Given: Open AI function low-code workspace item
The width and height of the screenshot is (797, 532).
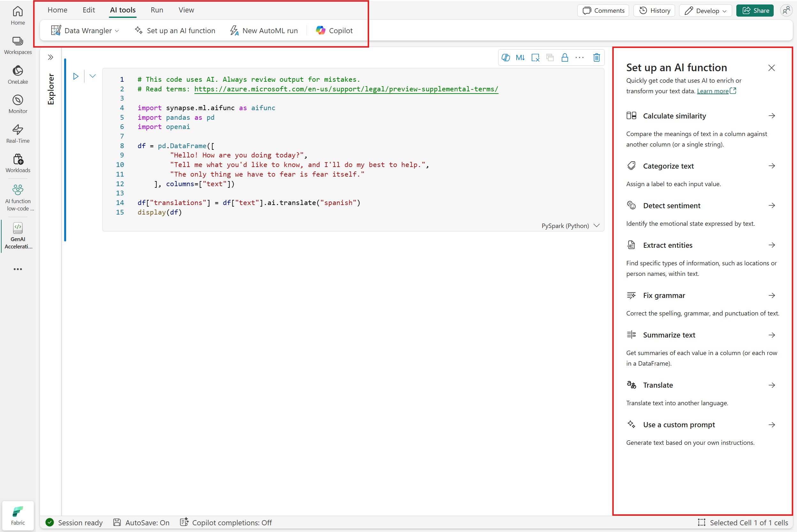Looking at the screenshot, I should point(18,197).
